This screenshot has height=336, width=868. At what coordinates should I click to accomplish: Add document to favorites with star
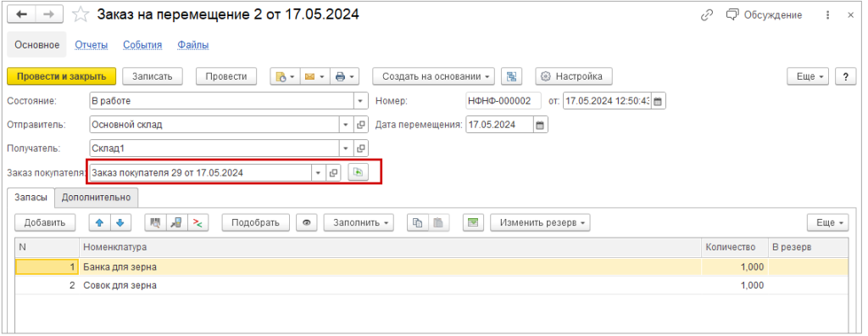(81, 15)
